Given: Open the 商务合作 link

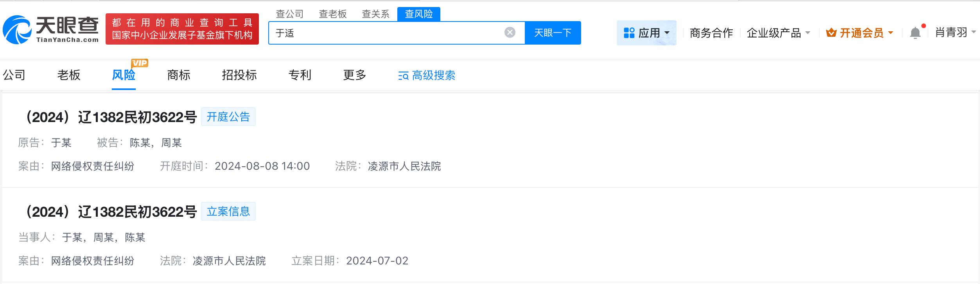Looking at the screenshot, I should pos(711,33).
